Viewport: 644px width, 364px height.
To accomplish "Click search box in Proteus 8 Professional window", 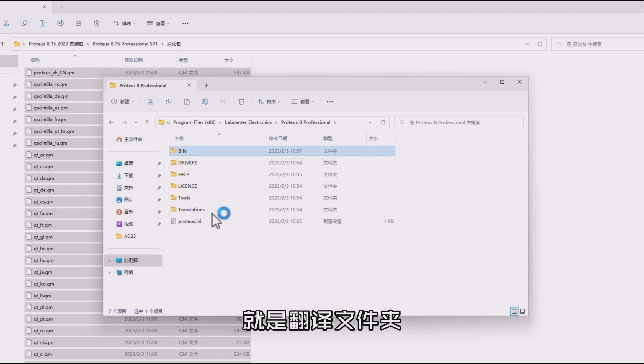I will (459, 122).
